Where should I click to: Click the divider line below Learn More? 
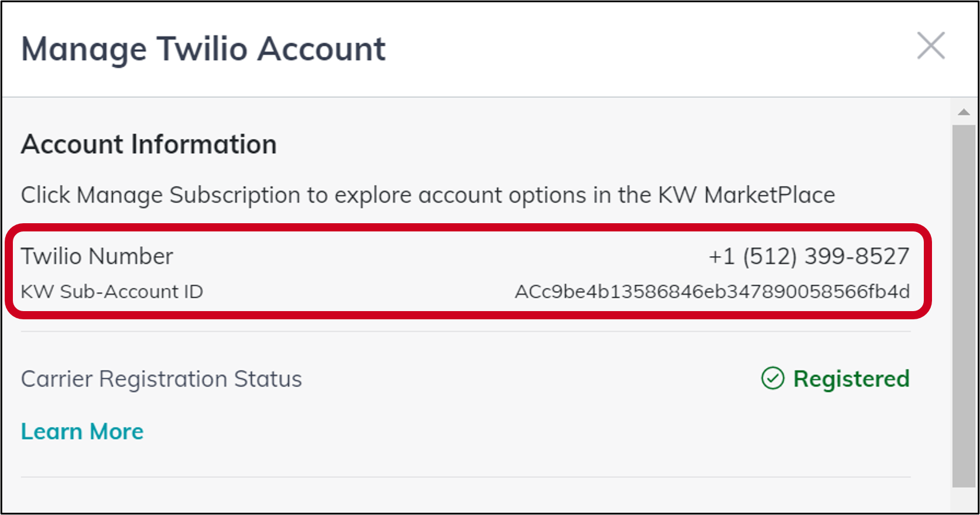(465, 477)
